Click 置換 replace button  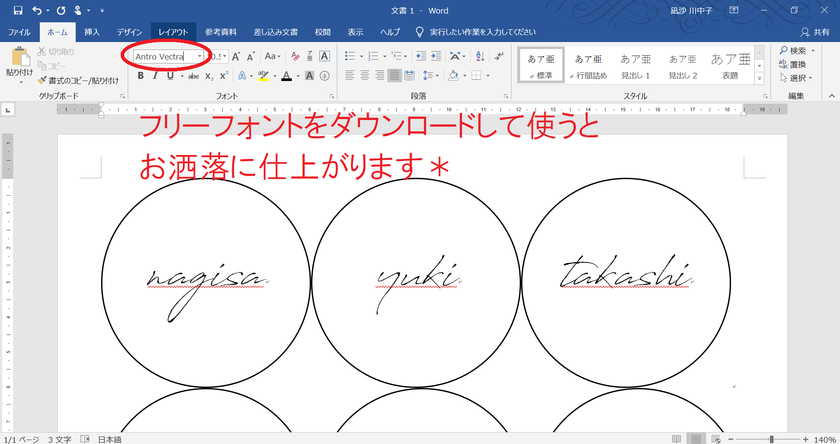coord(793,64)
